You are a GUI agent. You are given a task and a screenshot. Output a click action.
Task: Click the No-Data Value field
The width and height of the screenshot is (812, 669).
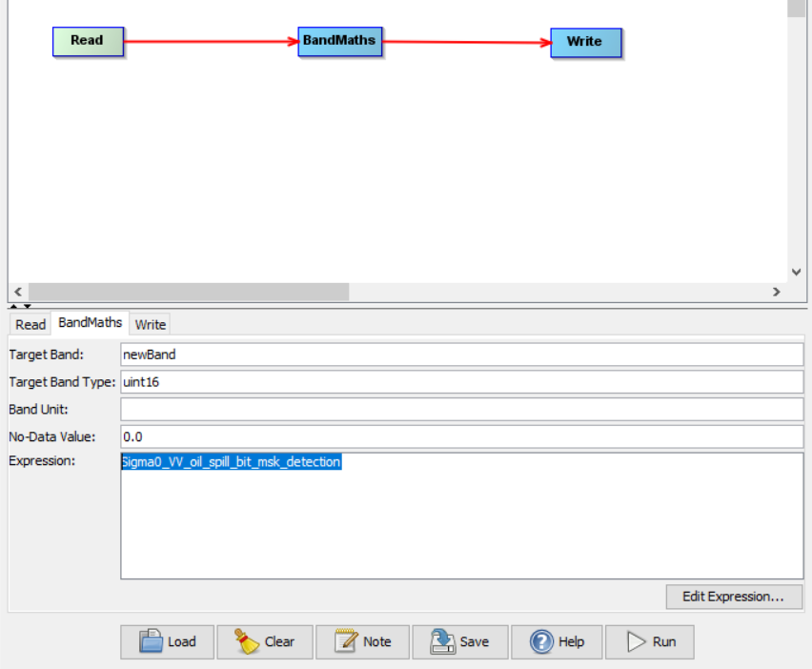(461, 436)
